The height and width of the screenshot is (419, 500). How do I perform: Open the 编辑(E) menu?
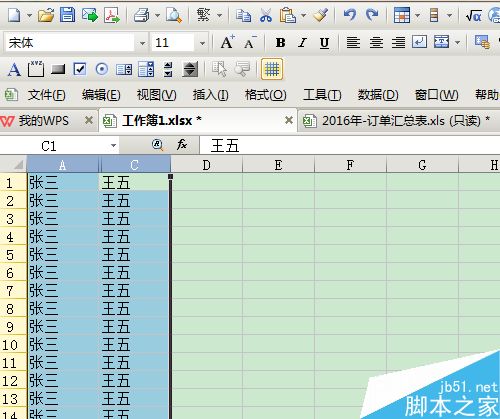pos(101,95)
